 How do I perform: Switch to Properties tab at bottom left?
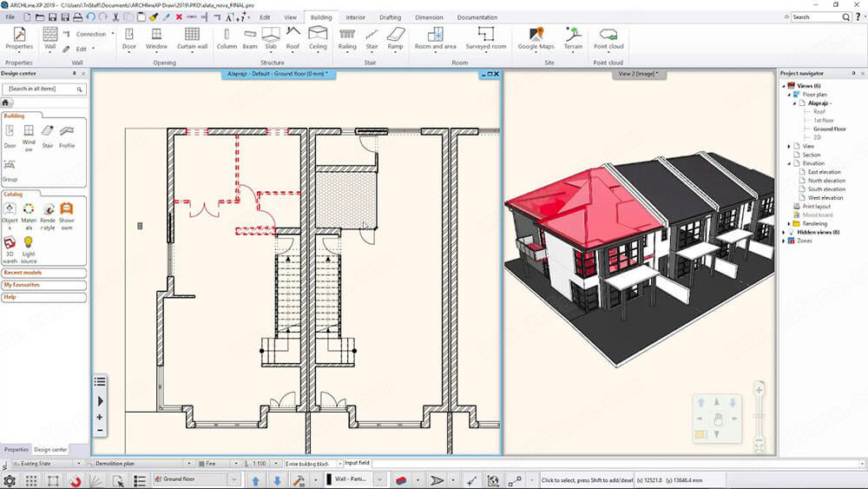pos(16,450)
